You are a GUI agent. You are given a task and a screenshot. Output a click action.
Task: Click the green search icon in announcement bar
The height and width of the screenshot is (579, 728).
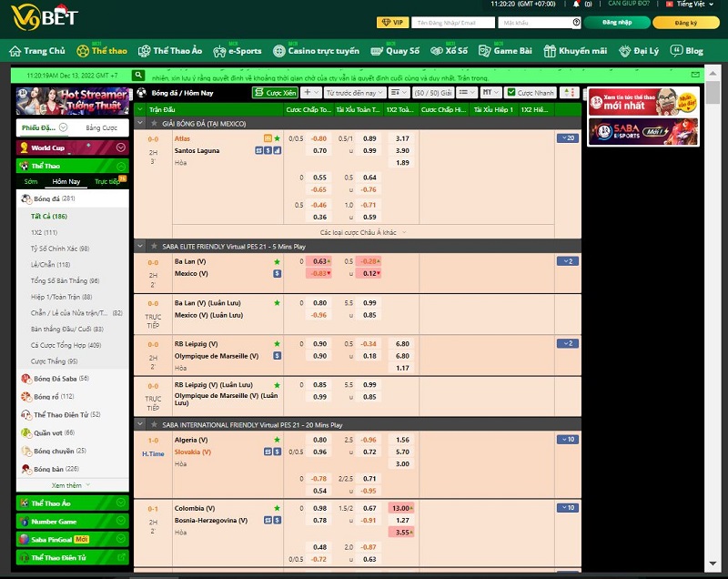coord(138,76)
